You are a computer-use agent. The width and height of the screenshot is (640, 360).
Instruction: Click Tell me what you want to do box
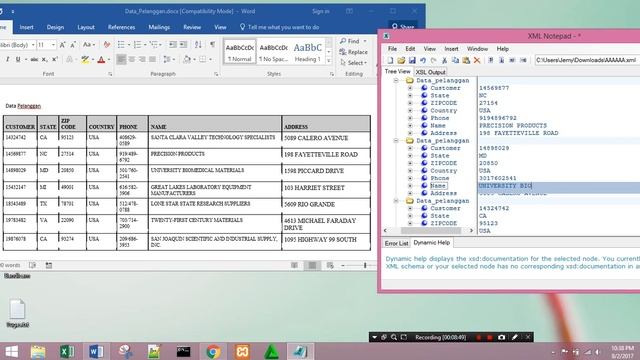(x=280, y=27)
